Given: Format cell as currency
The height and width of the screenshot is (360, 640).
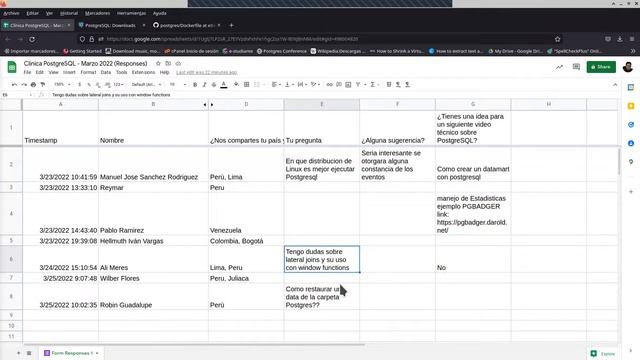Looking at the screenshot, I should pos(80,84).
